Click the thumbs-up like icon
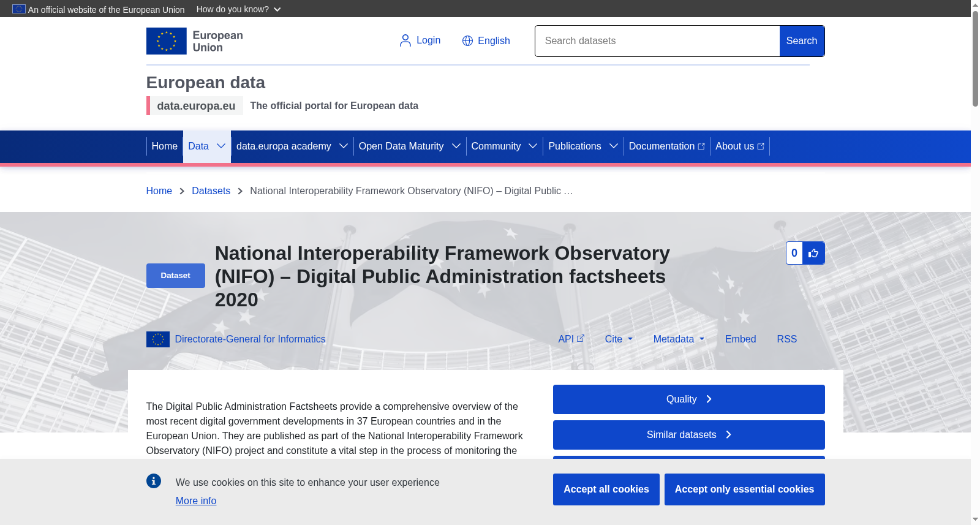 pos(813,253)
